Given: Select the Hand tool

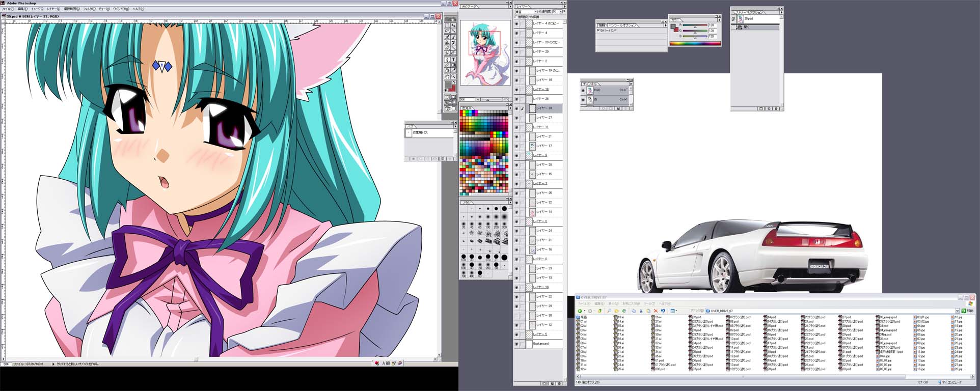Looking at the screenshot, I should pos(447,76).
